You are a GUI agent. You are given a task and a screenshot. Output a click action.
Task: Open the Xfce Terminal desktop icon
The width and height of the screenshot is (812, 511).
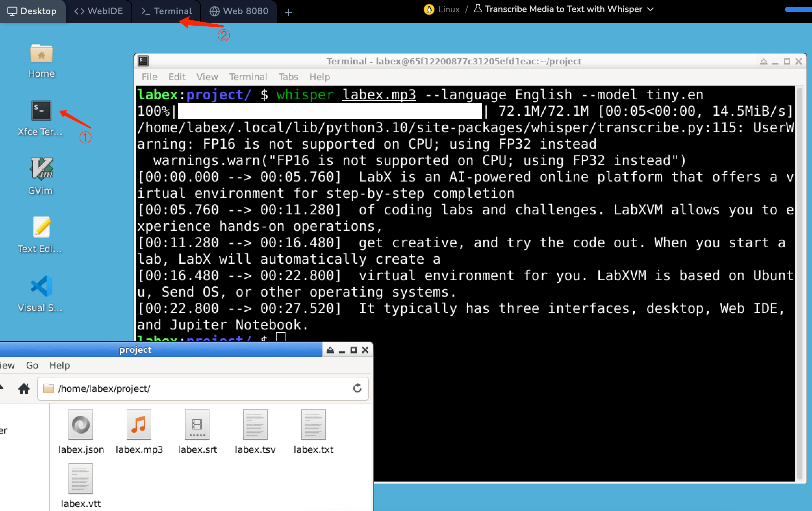point(41,111)
